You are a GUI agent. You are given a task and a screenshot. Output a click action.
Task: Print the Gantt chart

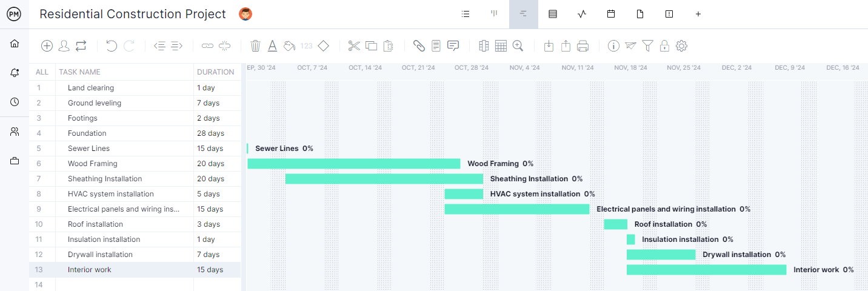point(583,45)
